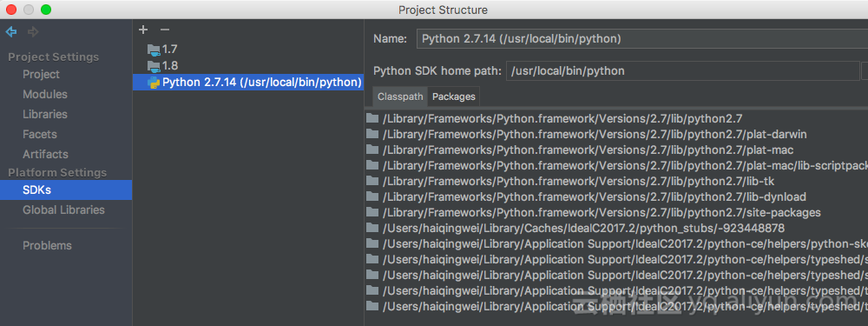
Task: Click folder icon of python_stubs entry
Action: click(x=372, y=227)
